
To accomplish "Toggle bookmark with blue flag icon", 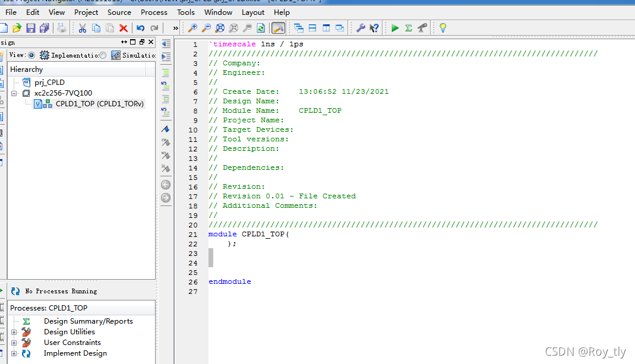I will coord(166,129).
